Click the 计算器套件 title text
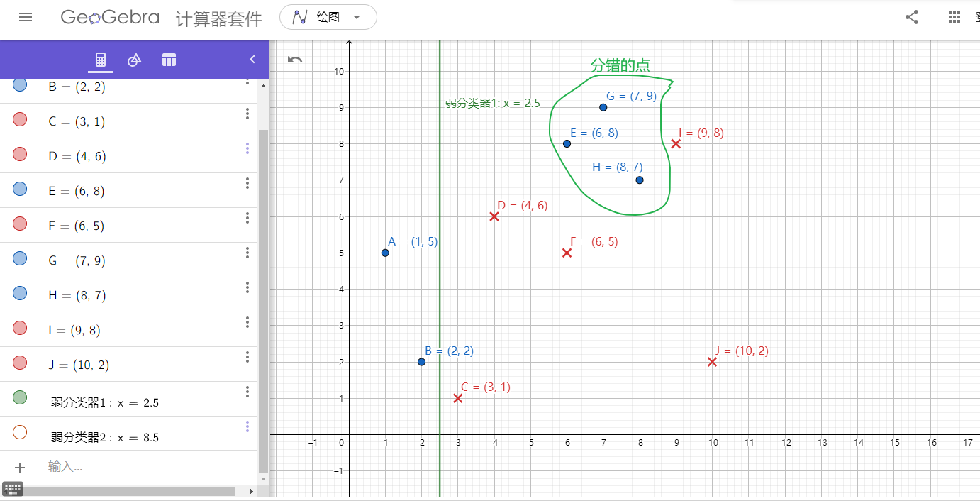This screenshot has width=980, height=501. (x=219, y=18)
